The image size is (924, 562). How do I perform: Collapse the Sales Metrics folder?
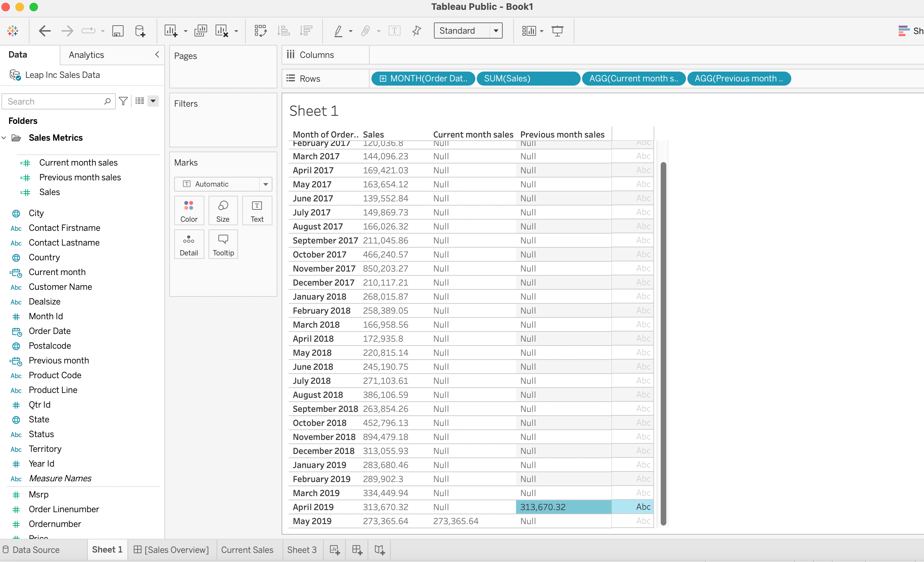click(x=4, y=138)
